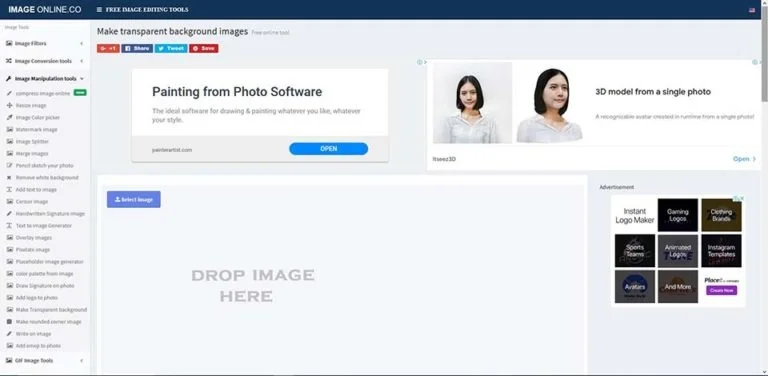The height and width of the screenshot is (376, 768).
Task: Click the Write on image pencil icon
Action: coord(9,334)
